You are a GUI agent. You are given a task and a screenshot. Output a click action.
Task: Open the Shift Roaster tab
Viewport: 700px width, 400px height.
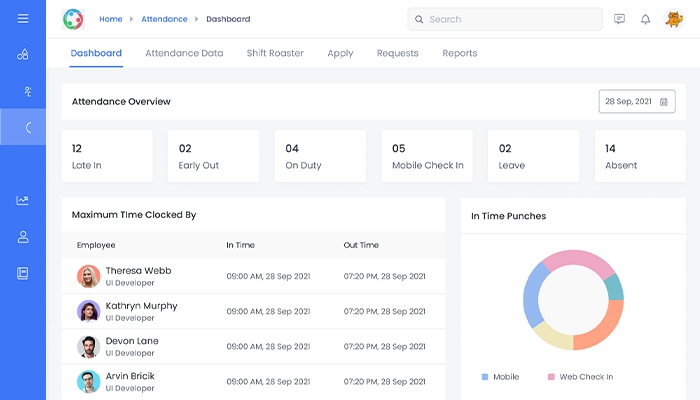click(x=275, y=53)
